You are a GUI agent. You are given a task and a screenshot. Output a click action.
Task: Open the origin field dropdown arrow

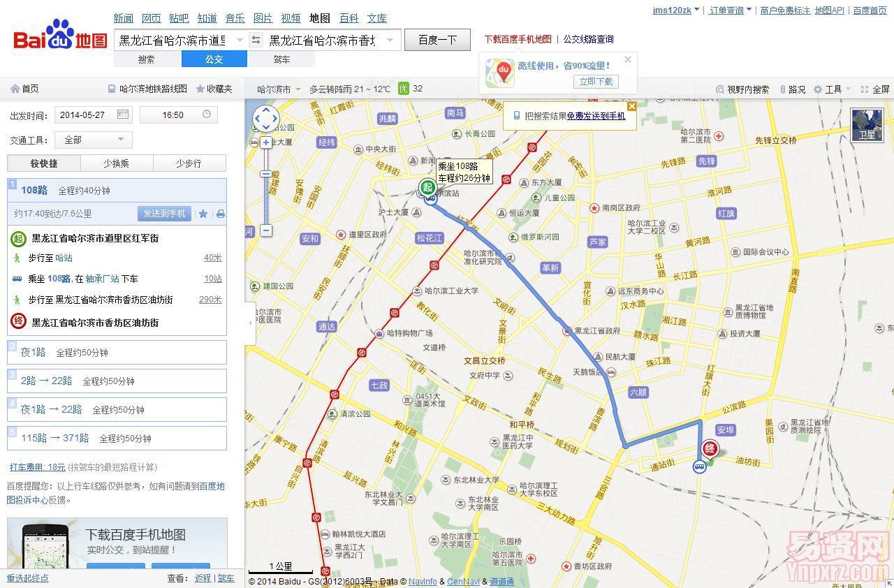pos(240,40)
